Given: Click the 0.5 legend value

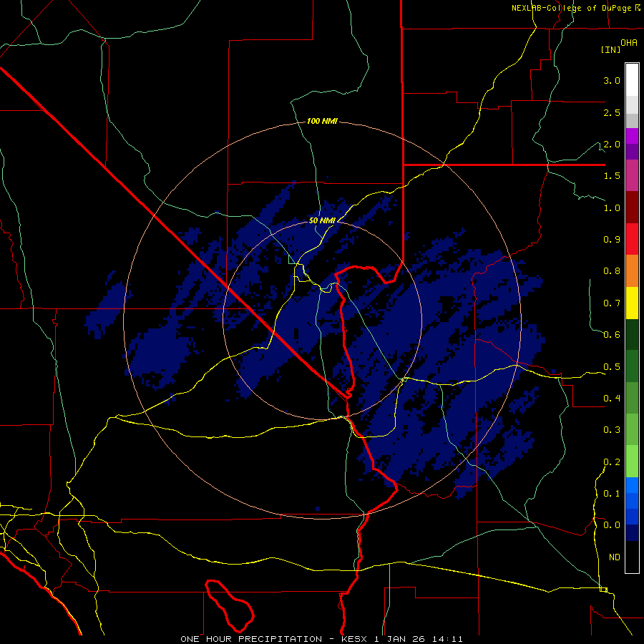Looking at the screenshot, I should [x=612, y=367].
